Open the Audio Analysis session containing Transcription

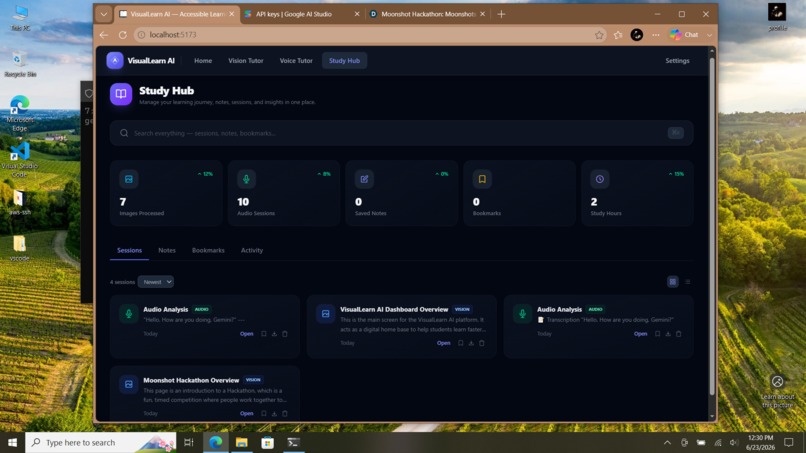pos(640,334)
